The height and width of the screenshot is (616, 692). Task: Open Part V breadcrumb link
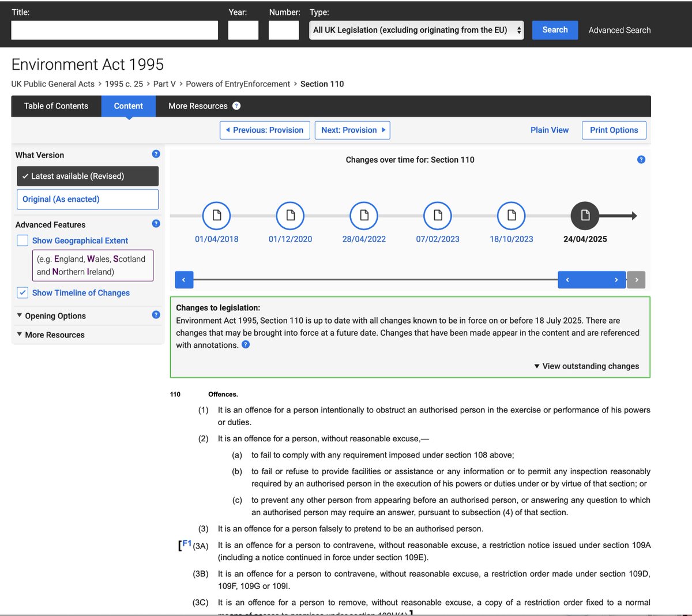164,84
